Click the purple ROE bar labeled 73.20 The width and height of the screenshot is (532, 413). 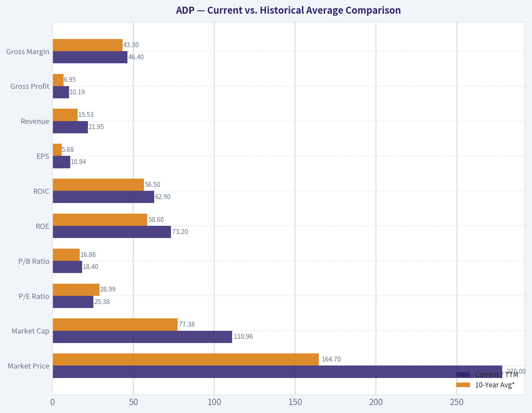112,232
